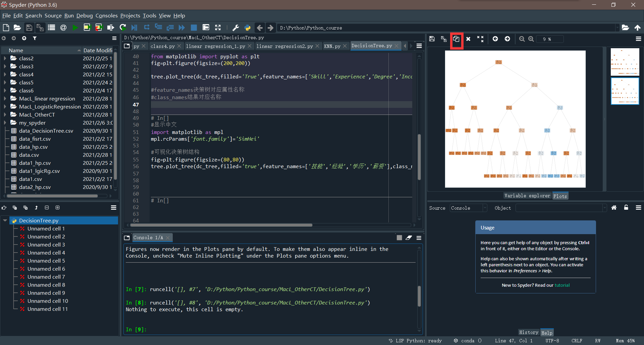Click the Run current cell icon
644x345 pixels.
coord(87,27)
